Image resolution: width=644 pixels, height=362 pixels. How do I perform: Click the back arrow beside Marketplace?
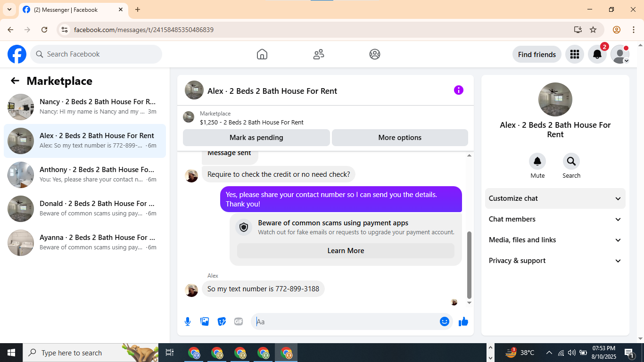pyautogui.click(x=15, y=81)
